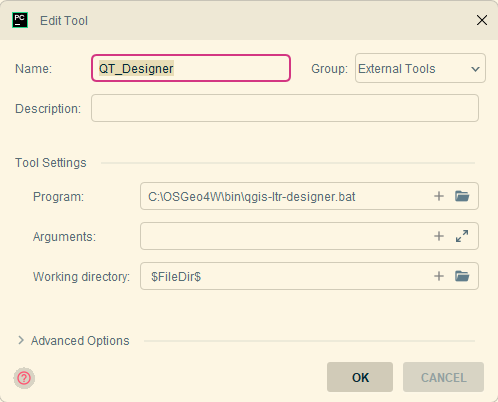Insert macro plus icon in Arguments field

(439, 236)
